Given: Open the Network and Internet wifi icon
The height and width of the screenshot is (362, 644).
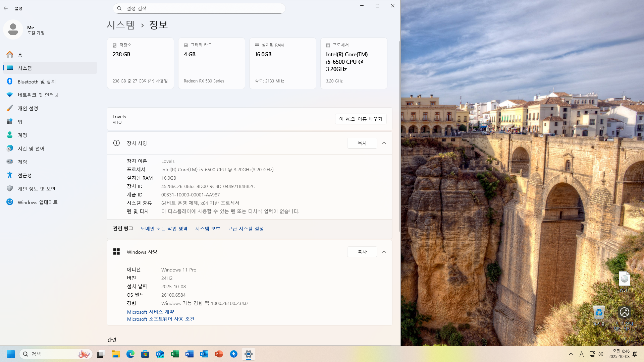Looking at the screenshot, I should click(10, 95).
